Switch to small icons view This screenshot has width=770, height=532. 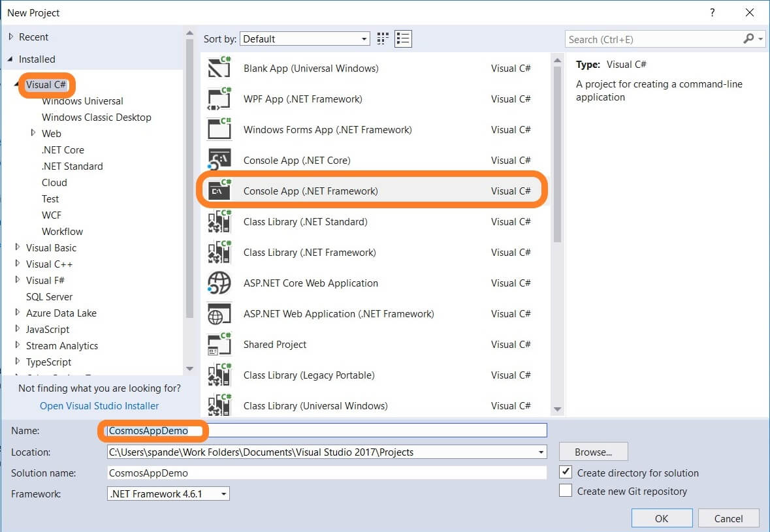383,39
